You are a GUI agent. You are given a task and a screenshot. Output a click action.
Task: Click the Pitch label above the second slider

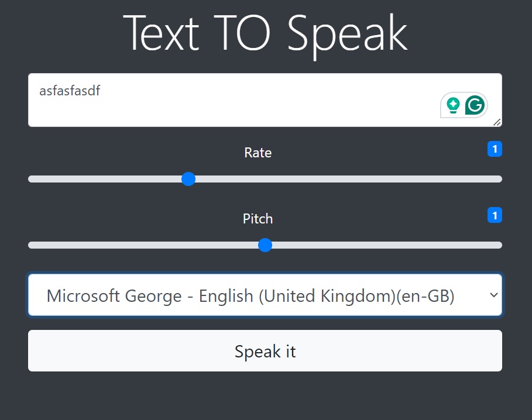click(x=258, y=218)
